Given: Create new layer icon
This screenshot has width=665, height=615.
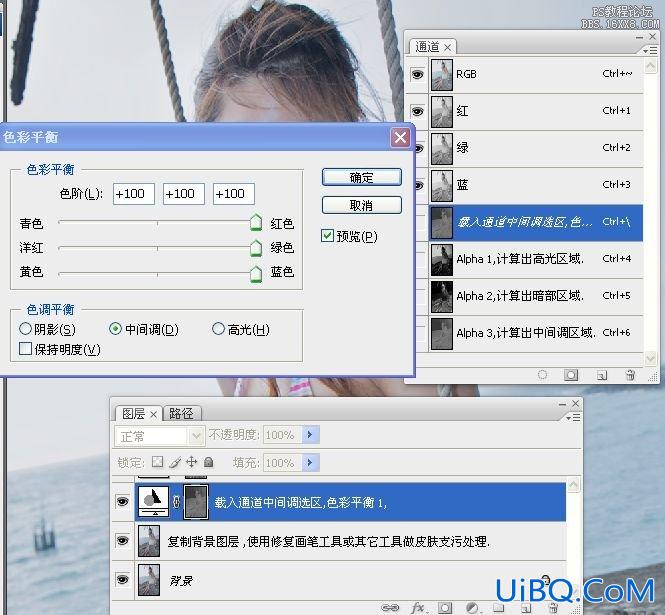Looking at the screenshot, I should [525, 608].
